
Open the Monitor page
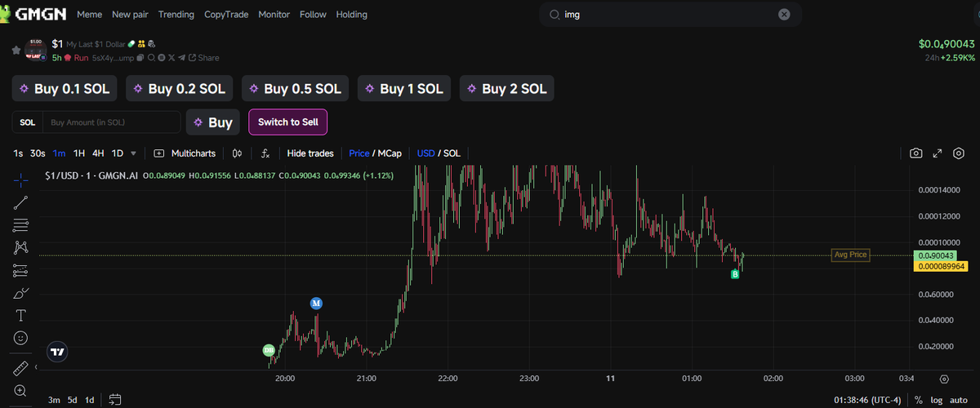click(274, 15)
